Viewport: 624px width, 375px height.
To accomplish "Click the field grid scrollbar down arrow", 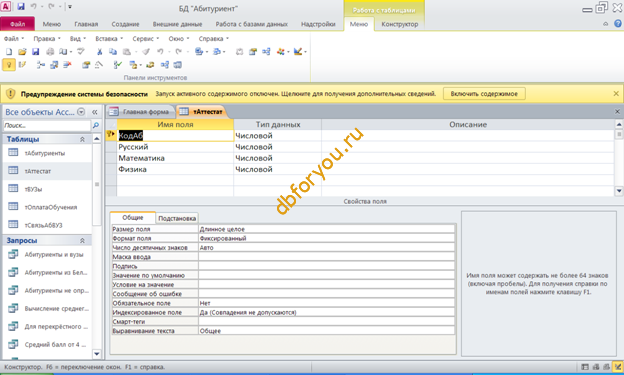I will [619, 191].
